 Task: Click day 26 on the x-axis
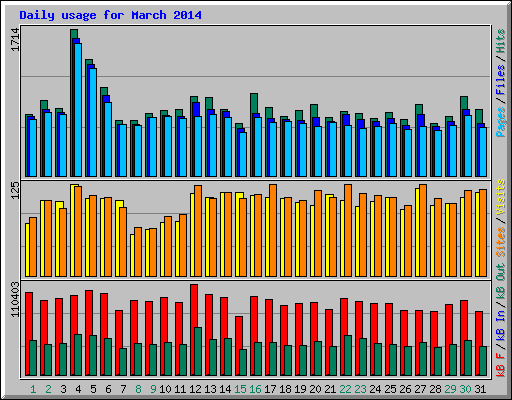[x=405, y=389]
